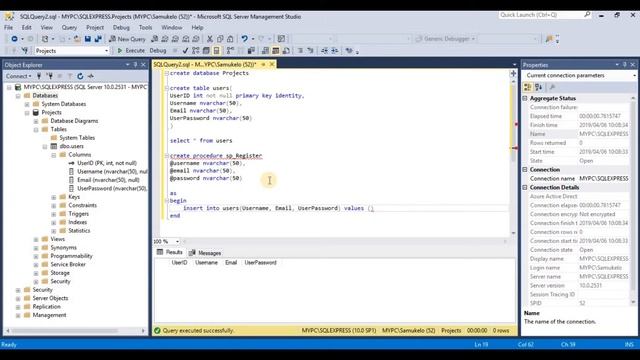
Task: Select the Email (nvarchar(50), null) column
Action: point(108,180)
